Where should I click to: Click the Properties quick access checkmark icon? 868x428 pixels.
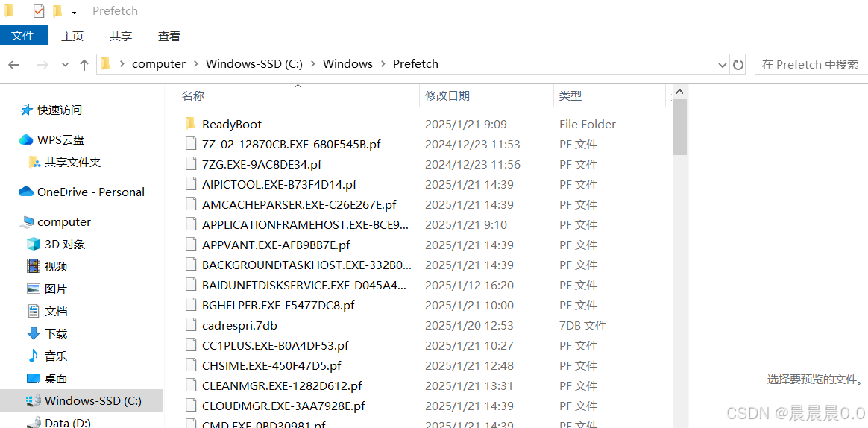click(x=39, y=11)
